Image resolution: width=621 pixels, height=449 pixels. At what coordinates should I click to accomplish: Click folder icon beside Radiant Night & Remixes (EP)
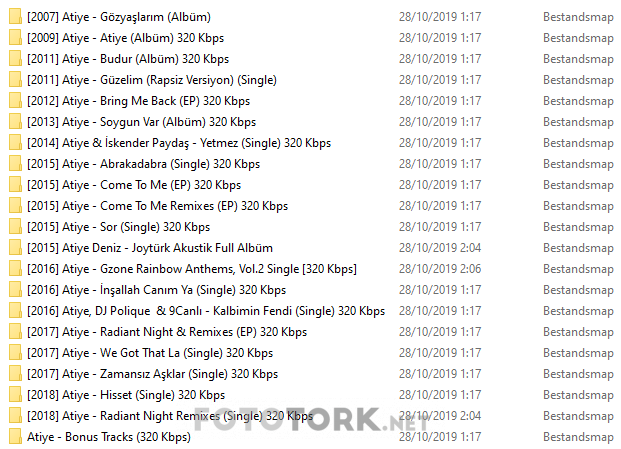[x=15, y=331]
